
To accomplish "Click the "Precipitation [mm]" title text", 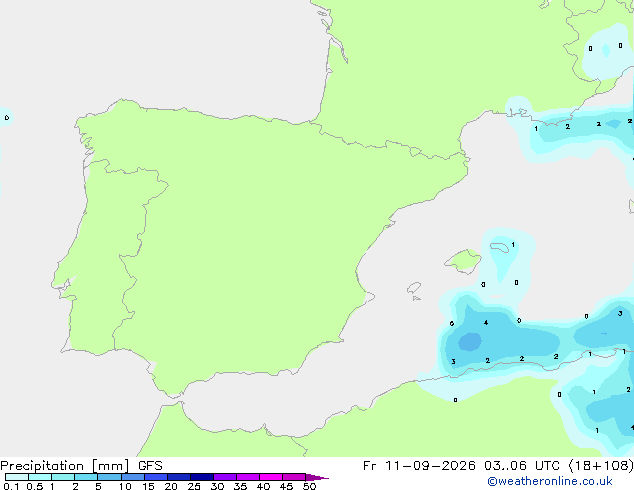I will 65,466.
